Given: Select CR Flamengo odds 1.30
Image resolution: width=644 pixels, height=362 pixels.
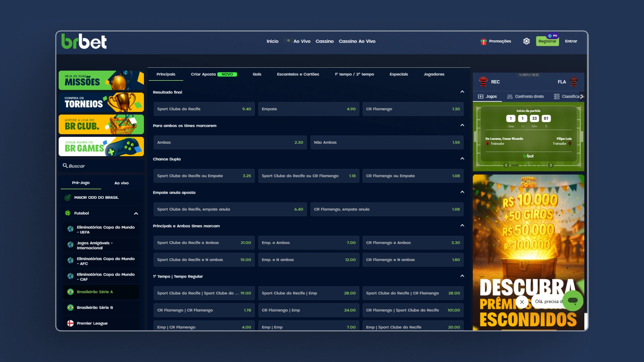Looking at the screenshot, I should click(413, 109).
